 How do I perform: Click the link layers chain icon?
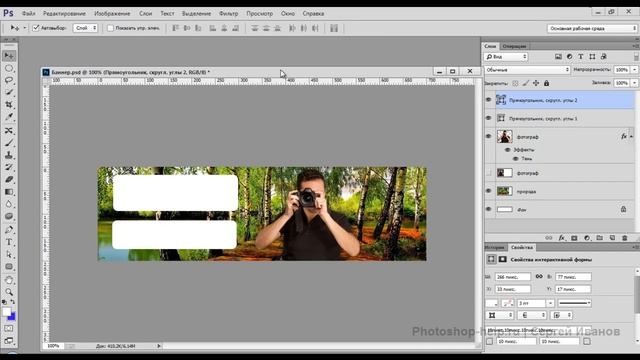pyautogui.click(x=549, y=238)
